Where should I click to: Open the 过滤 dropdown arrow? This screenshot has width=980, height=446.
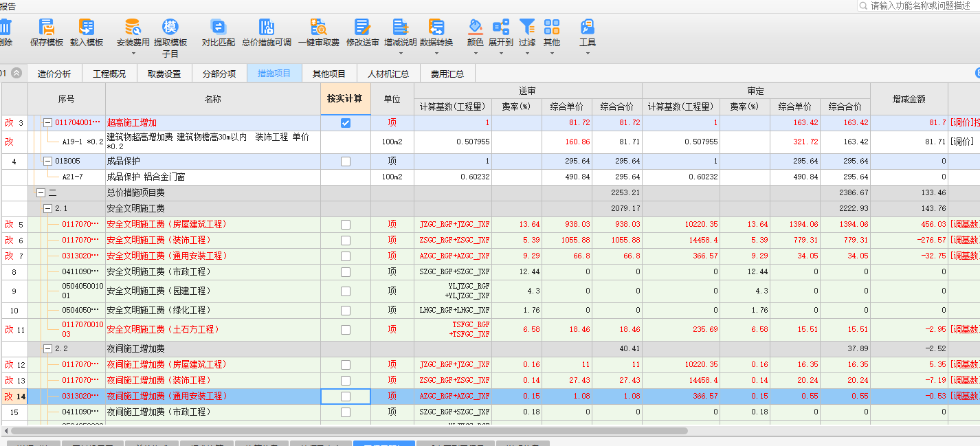527,53
